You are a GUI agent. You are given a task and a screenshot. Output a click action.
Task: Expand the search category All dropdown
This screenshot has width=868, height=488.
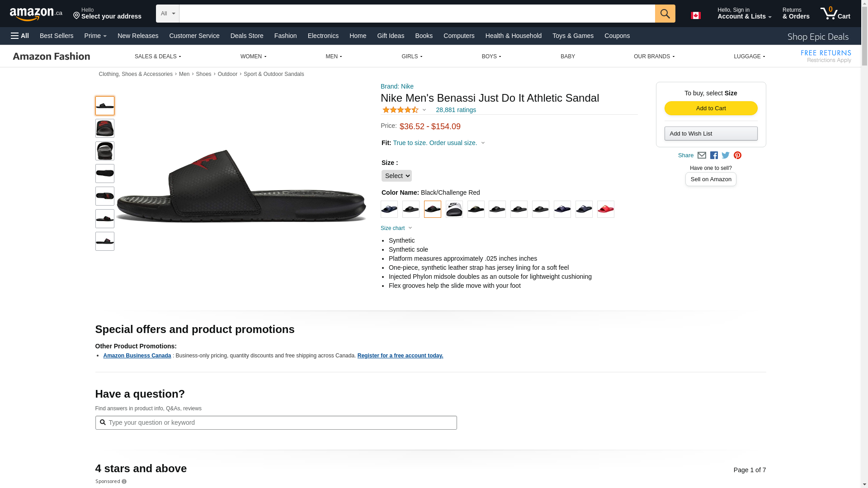[167, 14]
